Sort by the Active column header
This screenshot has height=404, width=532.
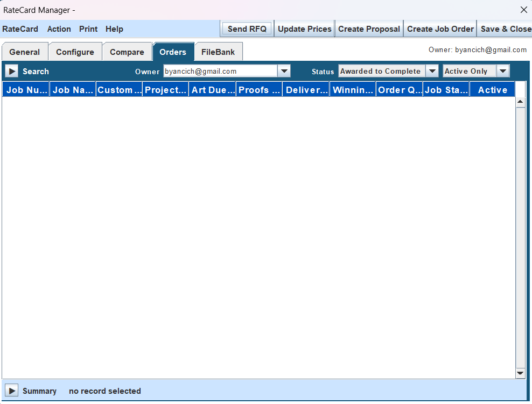pos(492,90)
